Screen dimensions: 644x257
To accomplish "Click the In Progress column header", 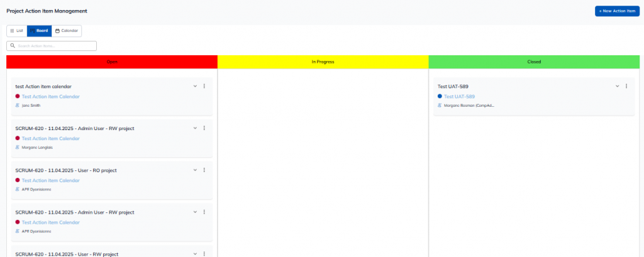I will [x=323, y=62].
